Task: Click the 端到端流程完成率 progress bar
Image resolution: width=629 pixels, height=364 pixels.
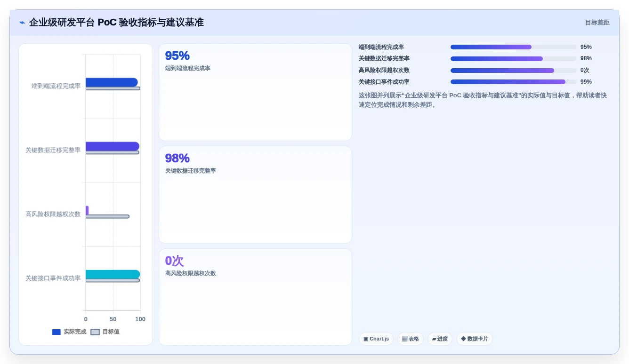Action: pyautogui.click(x=513, y=47)
